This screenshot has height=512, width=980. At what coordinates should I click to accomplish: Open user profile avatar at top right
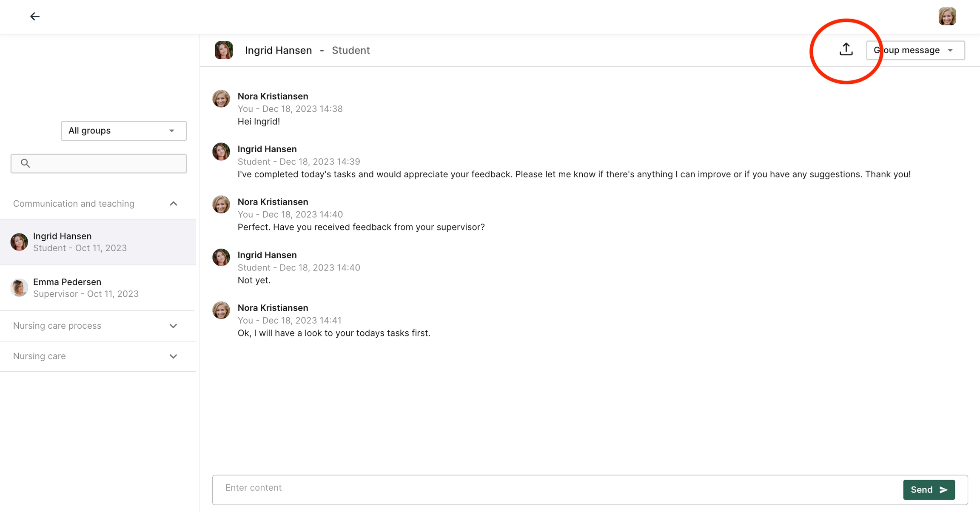pyautogui.click(x=947, y=16)
